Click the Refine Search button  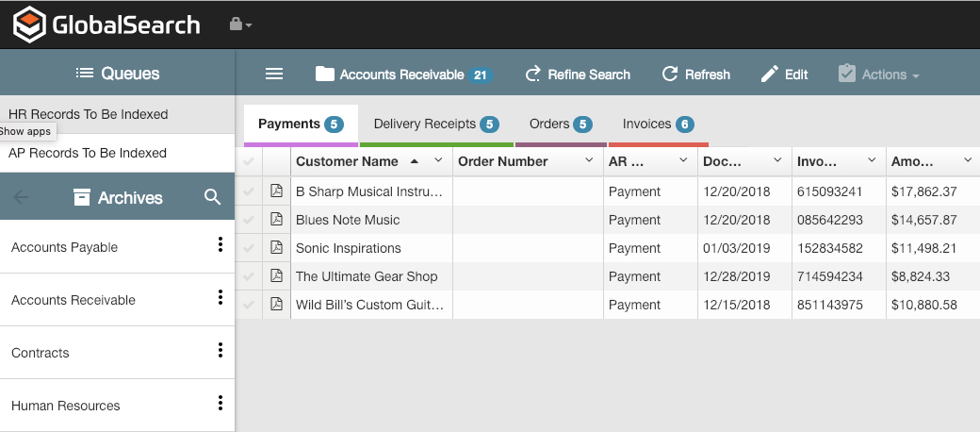[578, 75]
